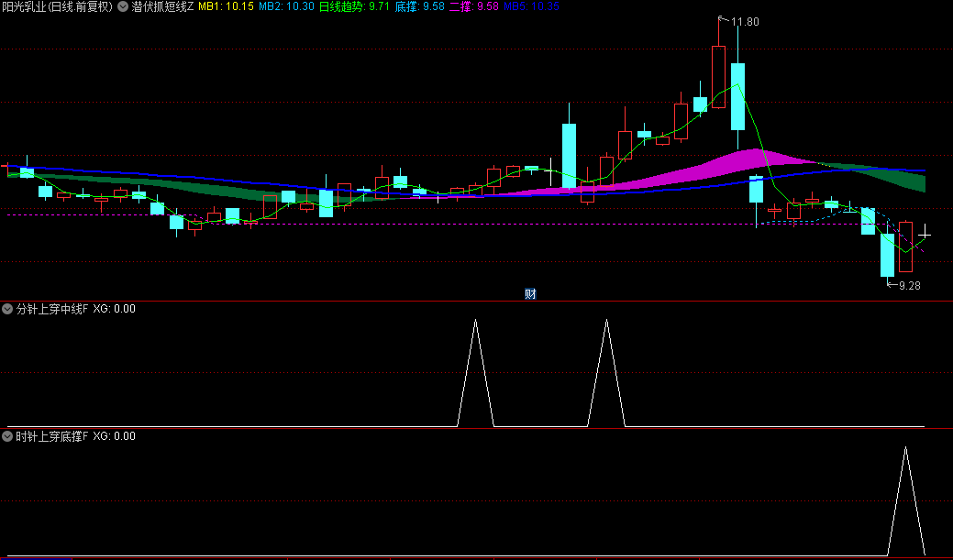Select the tall red candlestick at the 11.80 peak

pos(718,77)
